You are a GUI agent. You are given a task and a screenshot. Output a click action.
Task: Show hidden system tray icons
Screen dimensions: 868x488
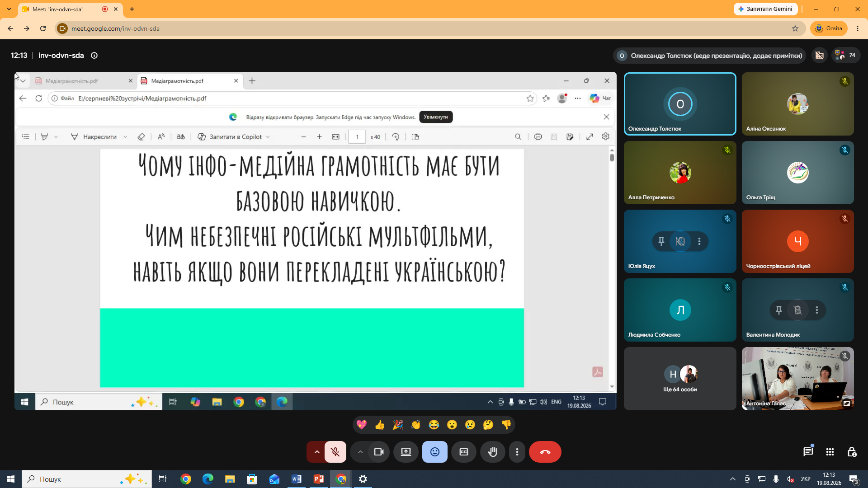(732, 479)
